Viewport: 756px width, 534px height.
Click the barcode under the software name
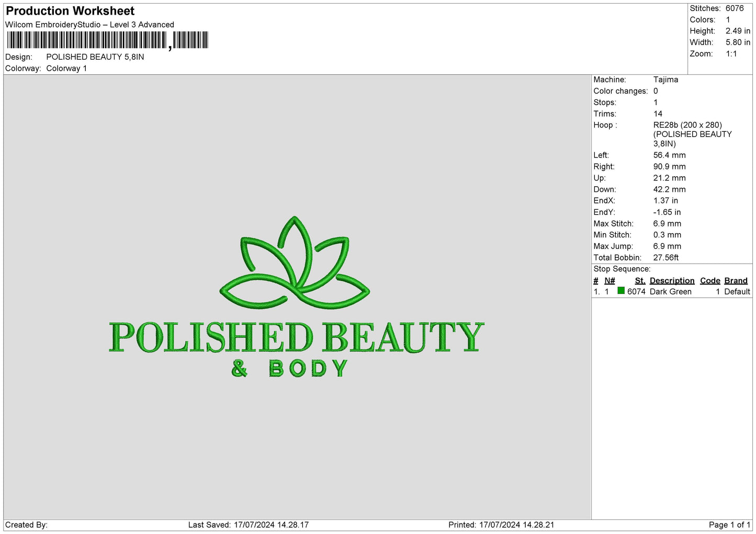[108, 40]
